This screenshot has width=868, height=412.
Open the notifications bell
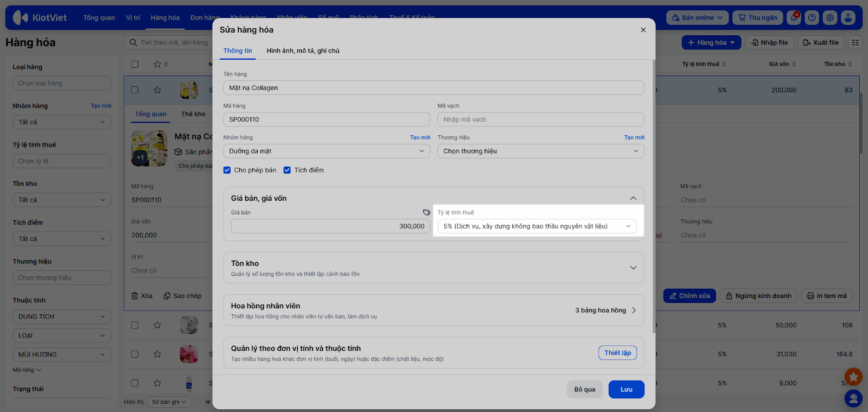(794, 18)
